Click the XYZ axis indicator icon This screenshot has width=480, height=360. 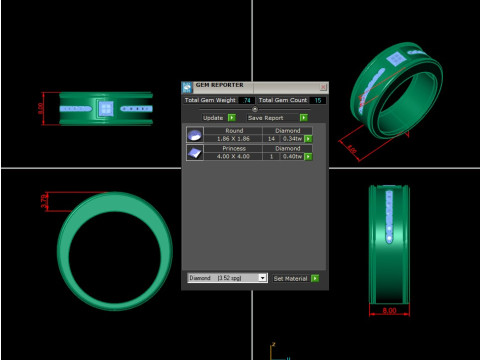(x=279, y=352)
